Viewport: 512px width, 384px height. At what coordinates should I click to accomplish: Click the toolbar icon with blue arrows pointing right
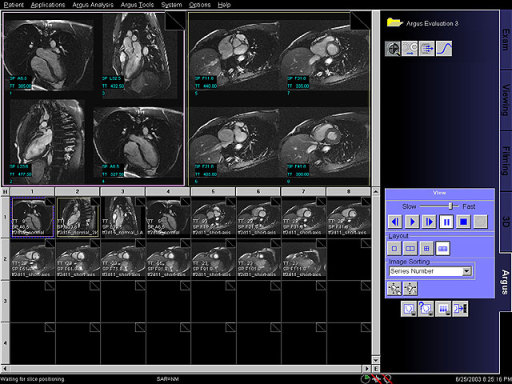pos(427,49)
